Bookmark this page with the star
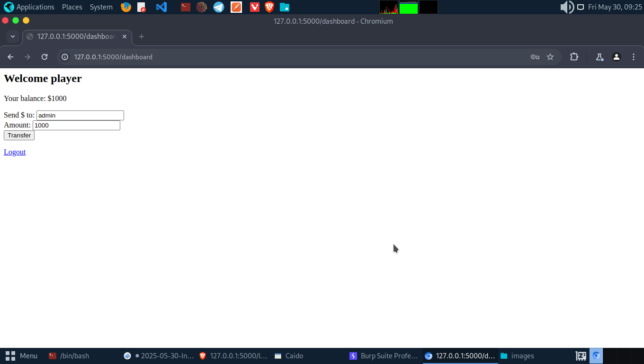Image resolution: width=644 pixels, height=364 pixels. point(550,57)
